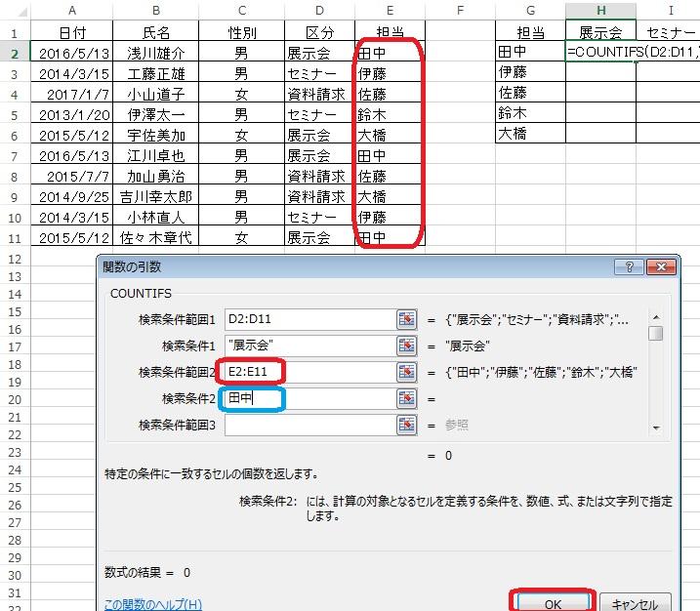Close the 関数の引数 dialog with X
Image resolution: width=700 pixels, height=611 pixels.
[x=660, y=267]
